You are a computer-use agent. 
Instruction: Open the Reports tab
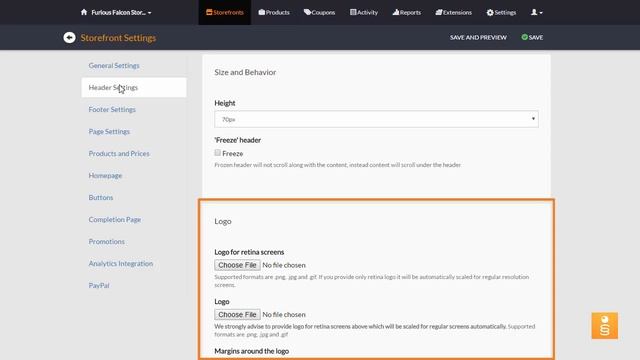407,12
